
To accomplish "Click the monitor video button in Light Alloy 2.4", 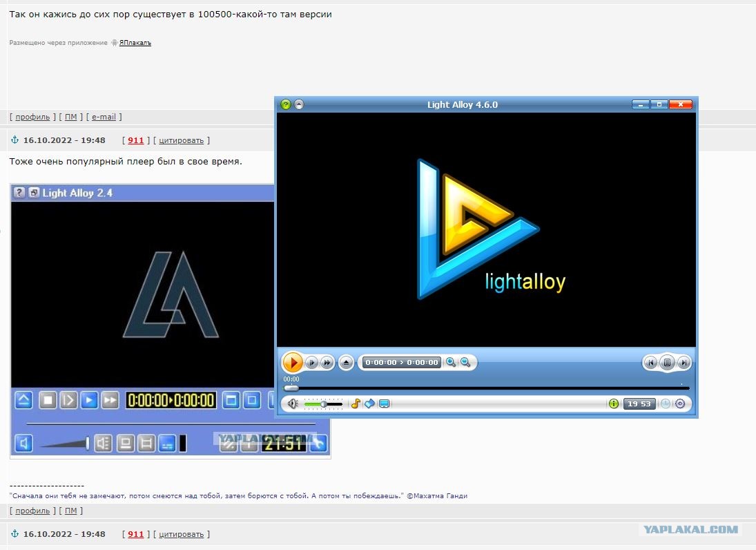I will [126, 443].
